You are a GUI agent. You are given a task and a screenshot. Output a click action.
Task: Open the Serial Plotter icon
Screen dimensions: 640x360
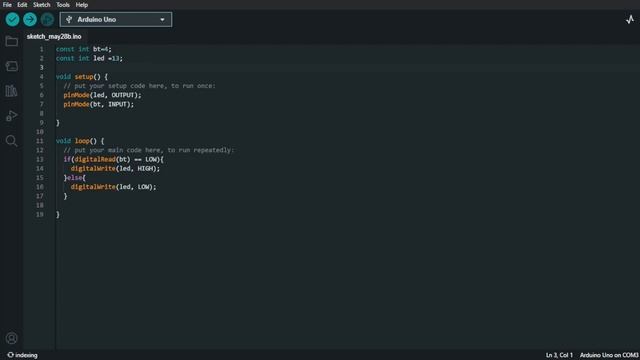[x=630, y=19]
